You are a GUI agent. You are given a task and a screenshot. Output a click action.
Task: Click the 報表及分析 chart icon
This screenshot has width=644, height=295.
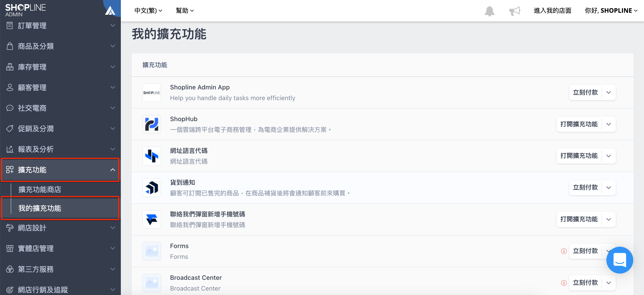9,149
